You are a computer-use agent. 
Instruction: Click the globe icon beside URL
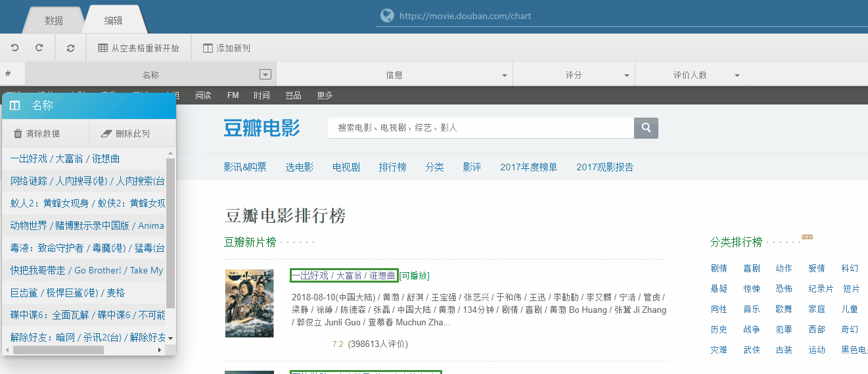pyautogui.click(x=388, y=16)
